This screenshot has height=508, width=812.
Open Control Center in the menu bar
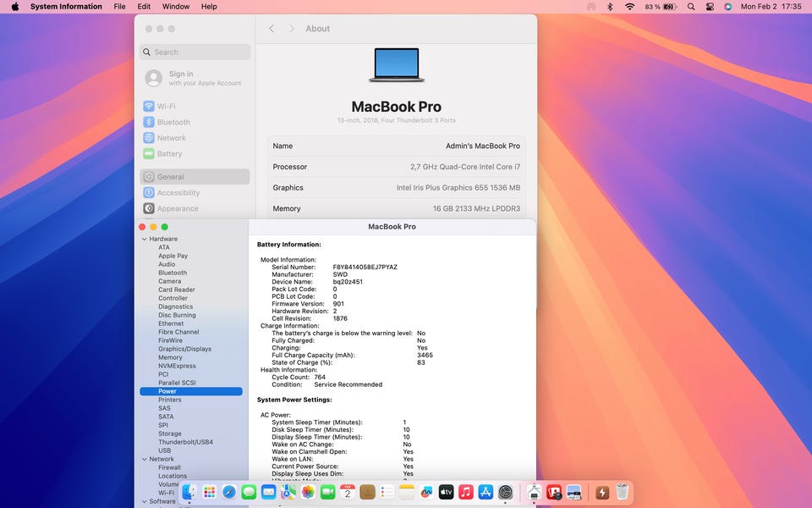tap(709, 7)
